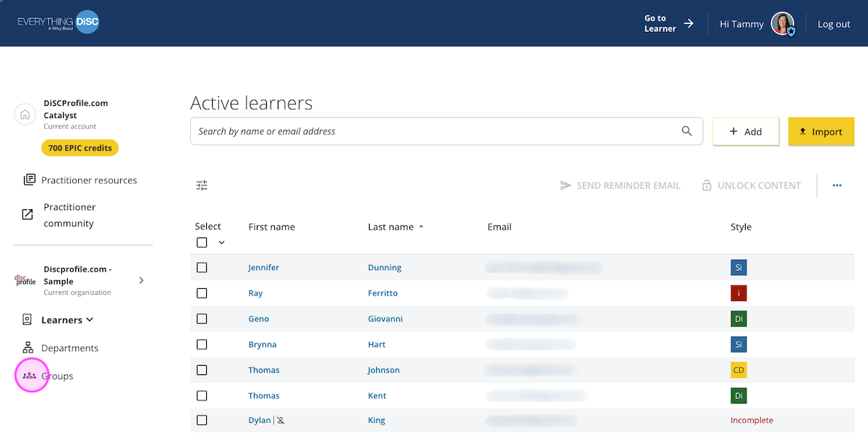This screenshot has height=433, width=868.
Task: Click UNLOCK CONTENT button
Action: pyautogui.click(x=752, y=185)
